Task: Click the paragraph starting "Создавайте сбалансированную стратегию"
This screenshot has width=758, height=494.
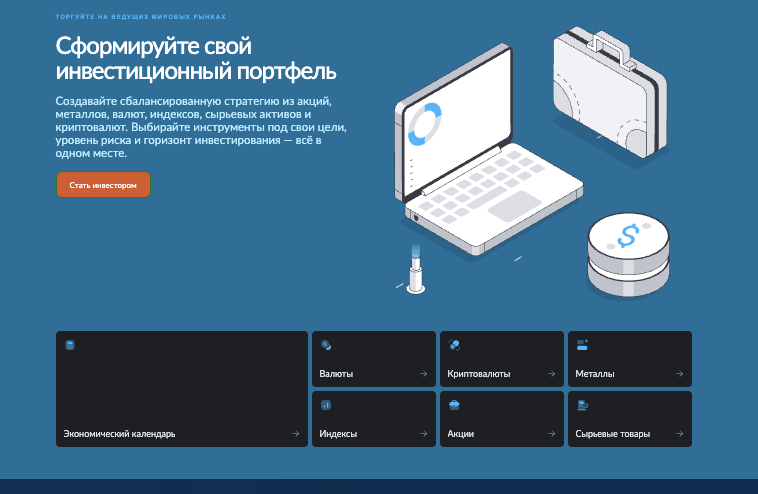Action: pos(201,127)
